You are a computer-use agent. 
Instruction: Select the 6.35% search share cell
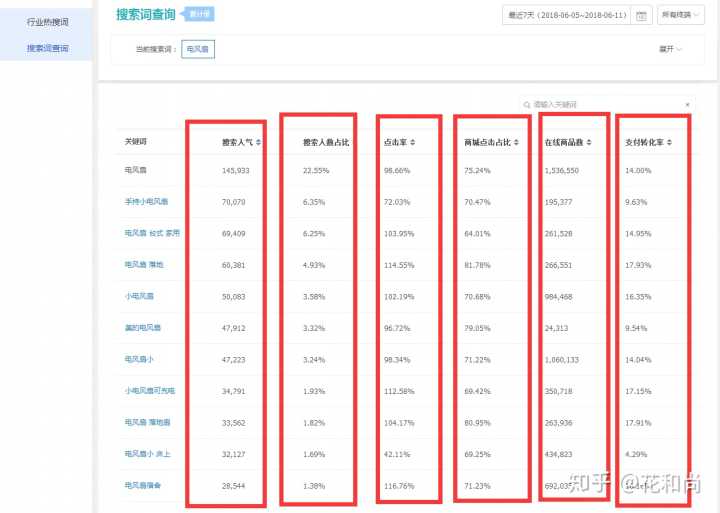314,202
